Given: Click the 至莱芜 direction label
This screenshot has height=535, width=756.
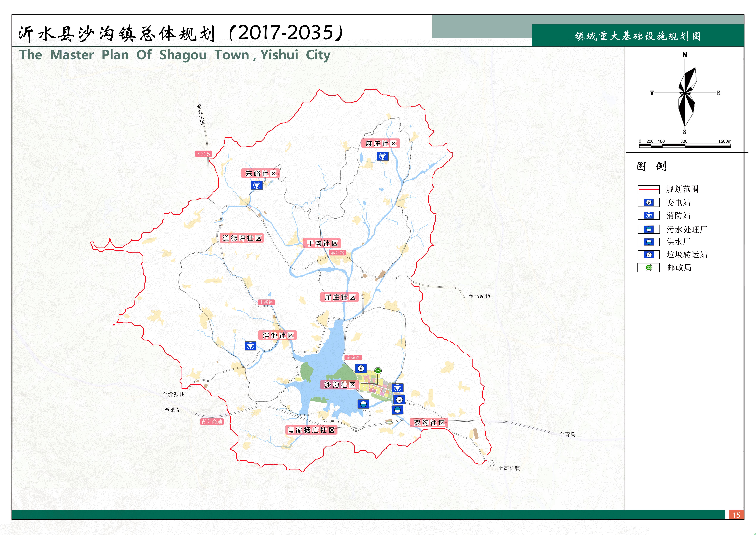Looking at the screenshot, I should [x=173, y=410].
